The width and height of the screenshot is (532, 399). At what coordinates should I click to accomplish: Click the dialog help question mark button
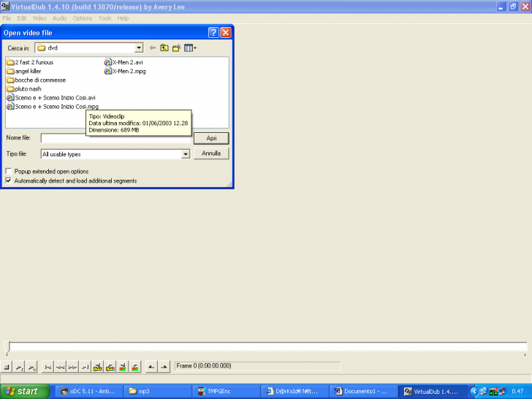point(213,33)
